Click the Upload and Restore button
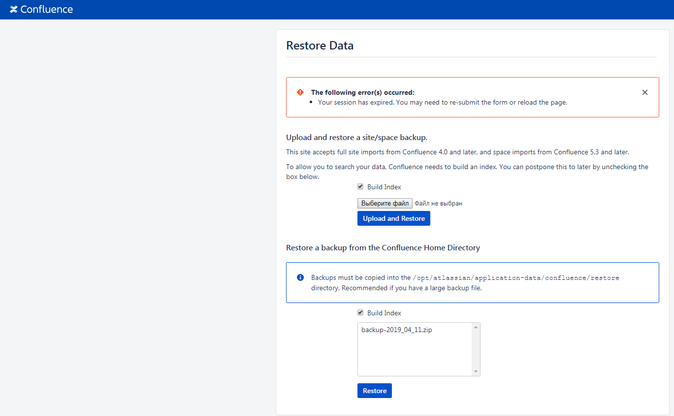 (393, 218)
